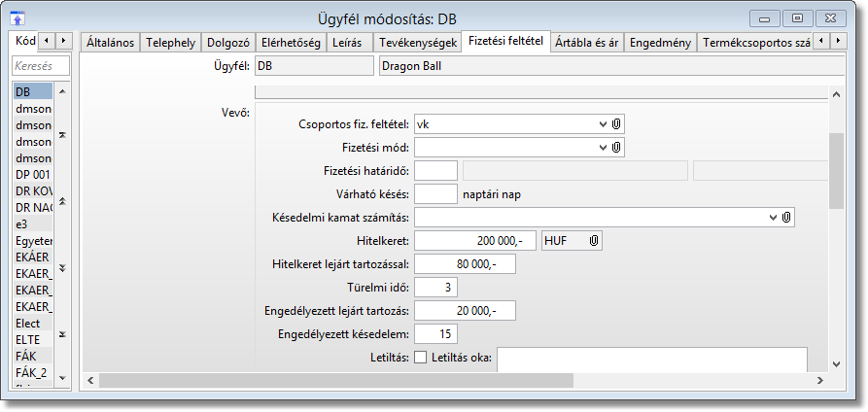Viewport: 868px width, 412px height.
Task: Click the window icon in the title bar
Action: pos(17,17)
